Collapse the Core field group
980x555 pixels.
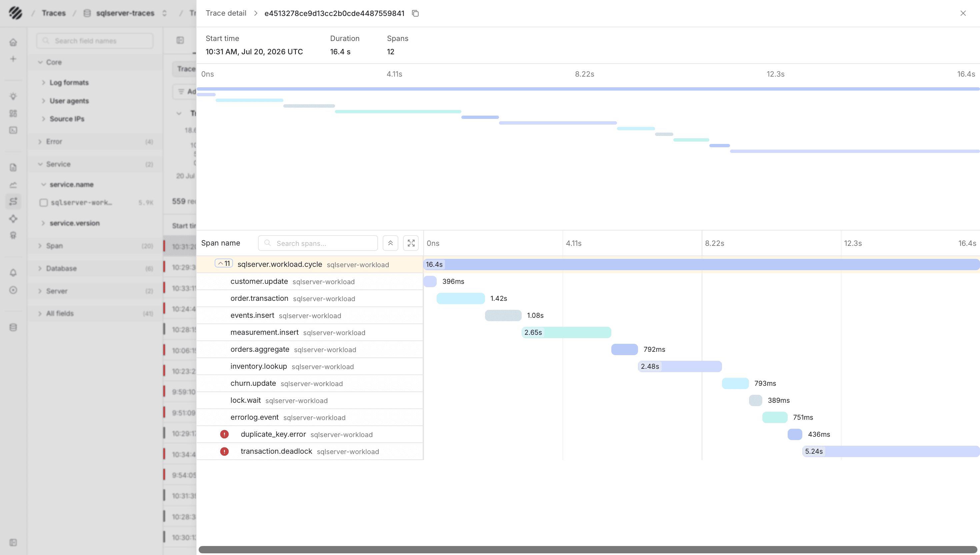95,62
